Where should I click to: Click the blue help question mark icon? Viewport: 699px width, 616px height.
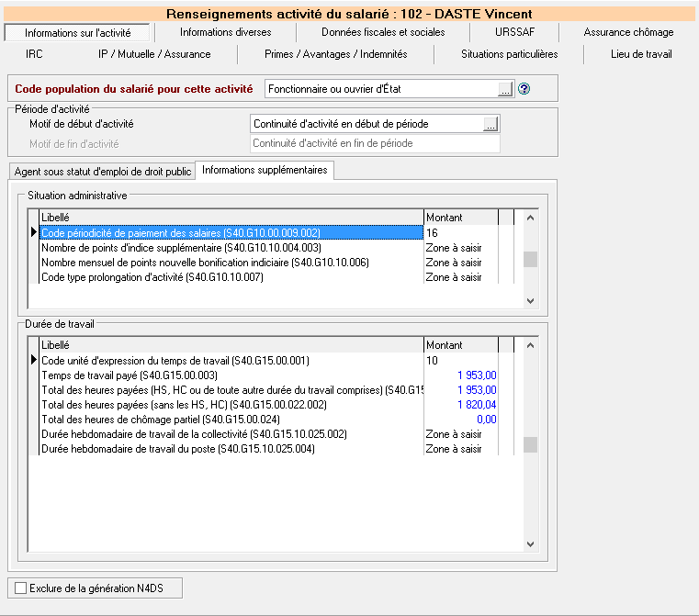(x=524, y=89)
